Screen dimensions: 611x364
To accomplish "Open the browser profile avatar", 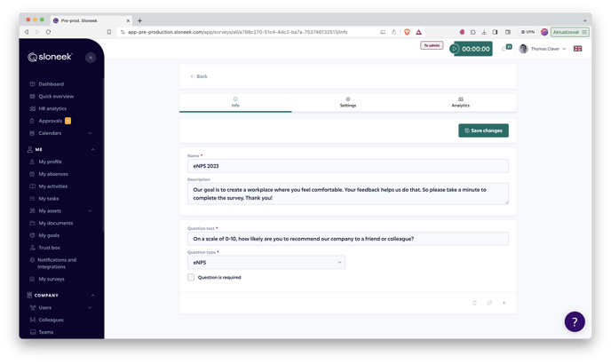I will (544, 32).
